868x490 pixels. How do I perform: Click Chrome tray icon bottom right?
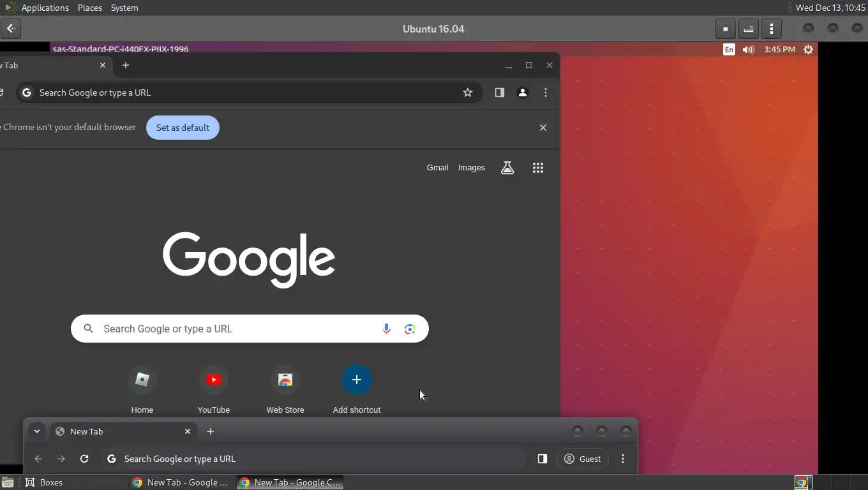click(x=802, y=482)
